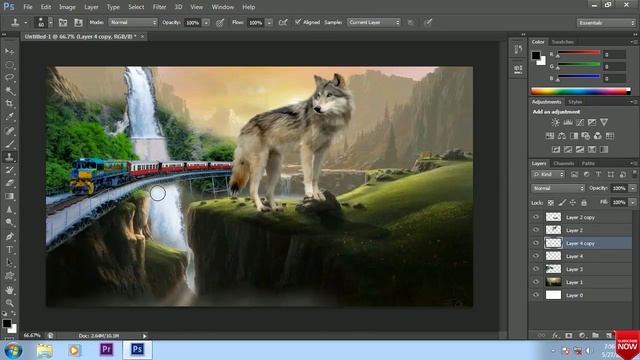Select the Zoom tool

point(9,303)
